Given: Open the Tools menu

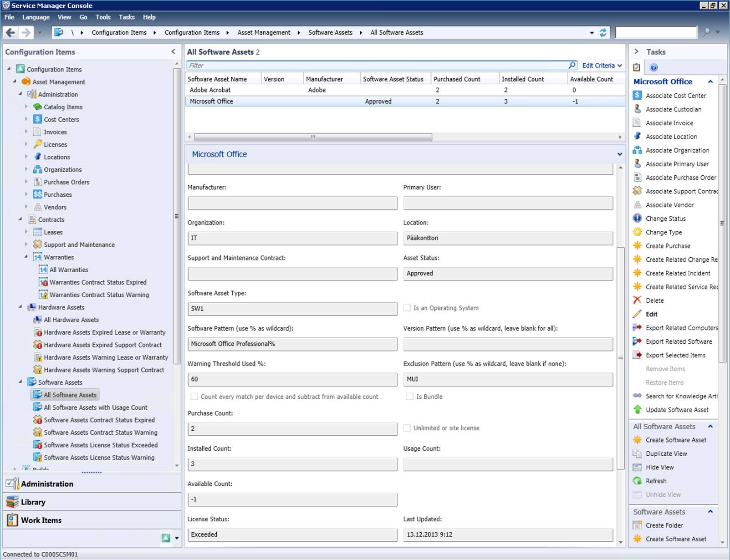Looking at the screenshot, I should tap(103, 17).
